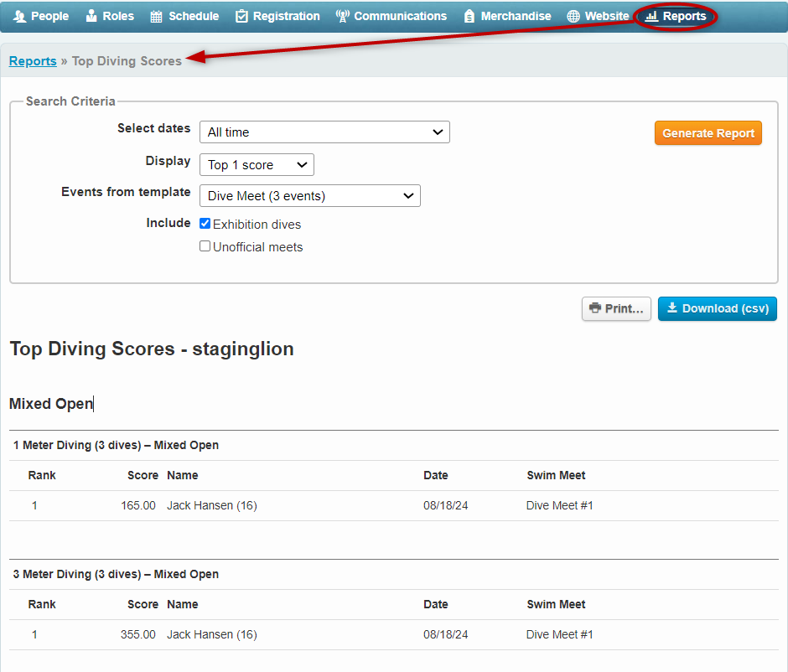Click the Roles icon in top navigation

pyautogui.click(x=91, y=16)
